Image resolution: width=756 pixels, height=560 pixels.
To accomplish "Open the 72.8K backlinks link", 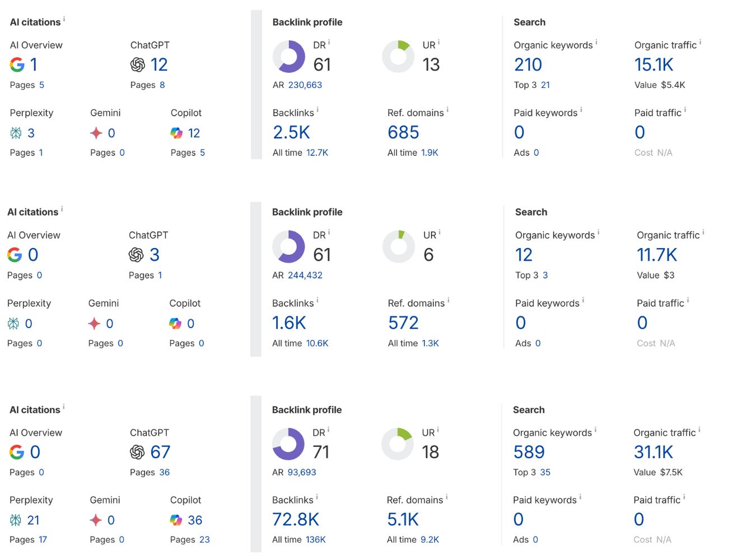I will click(x=296, y=520).
